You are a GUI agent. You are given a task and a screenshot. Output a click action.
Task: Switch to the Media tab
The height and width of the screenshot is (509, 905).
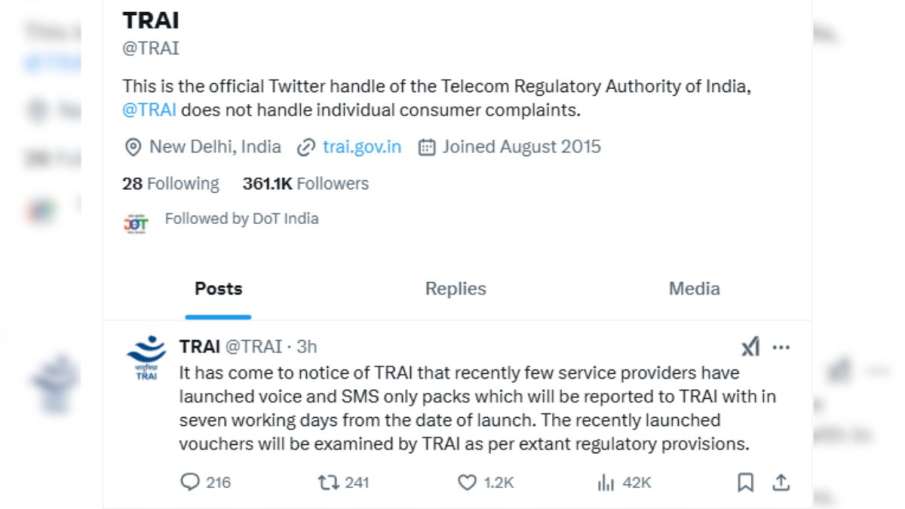click(694, 288)
